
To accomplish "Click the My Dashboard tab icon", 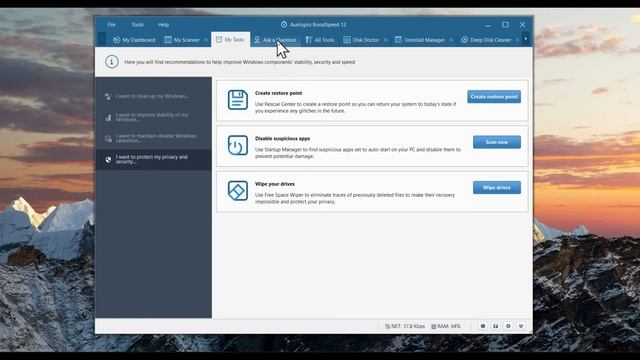I will pos(116,40).
